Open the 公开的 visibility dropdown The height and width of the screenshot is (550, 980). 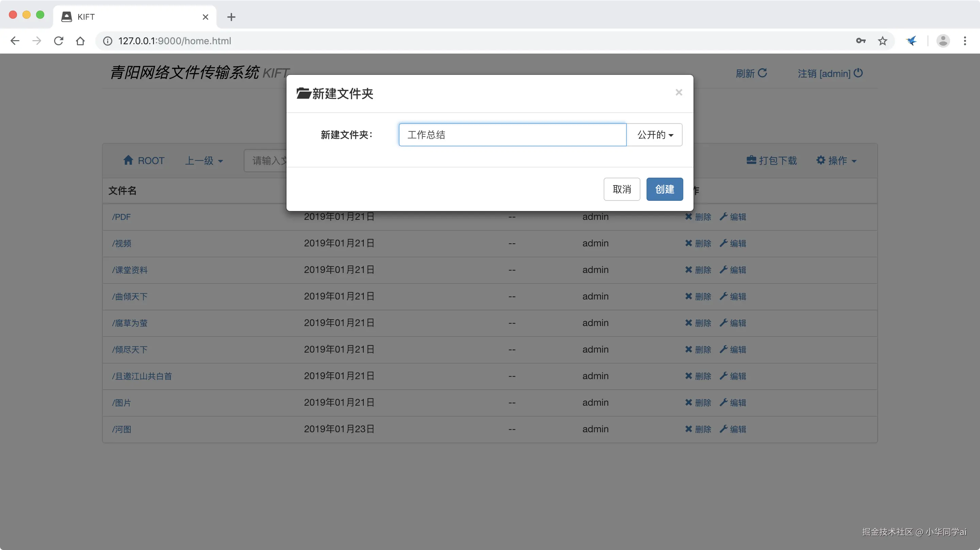655,135
